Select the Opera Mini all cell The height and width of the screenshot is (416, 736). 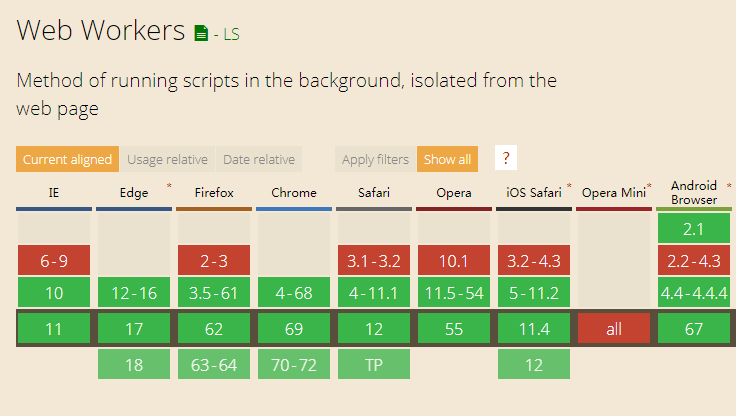pyautogui.click(x=614, y=328)
